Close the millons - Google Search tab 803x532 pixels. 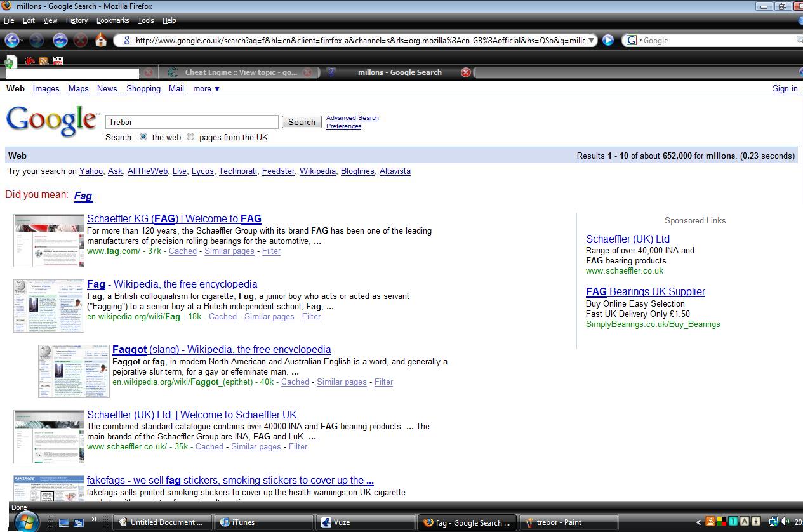coord(465,72)
